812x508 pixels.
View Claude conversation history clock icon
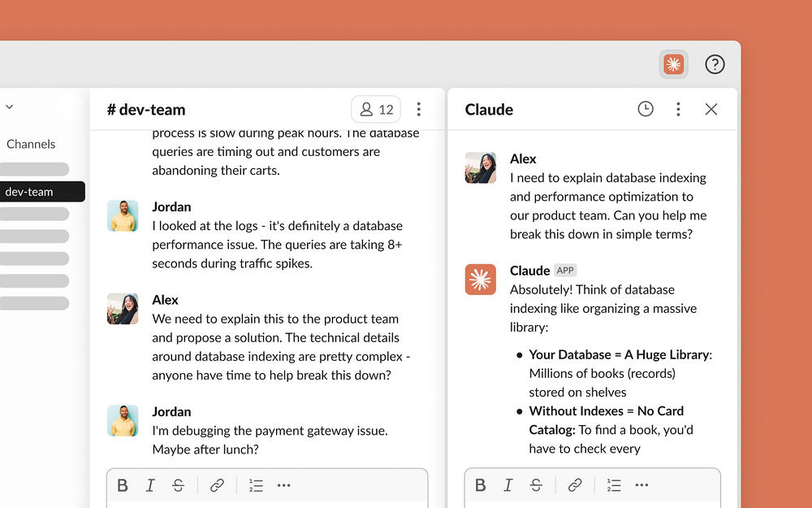pyautogui.click(x=646, y=109)
